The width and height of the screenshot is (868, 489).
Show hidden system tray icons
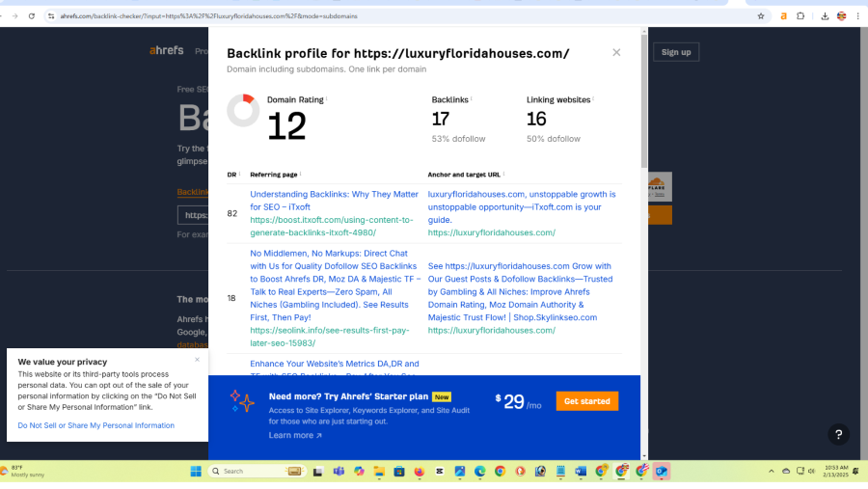[x=771, y=472]
